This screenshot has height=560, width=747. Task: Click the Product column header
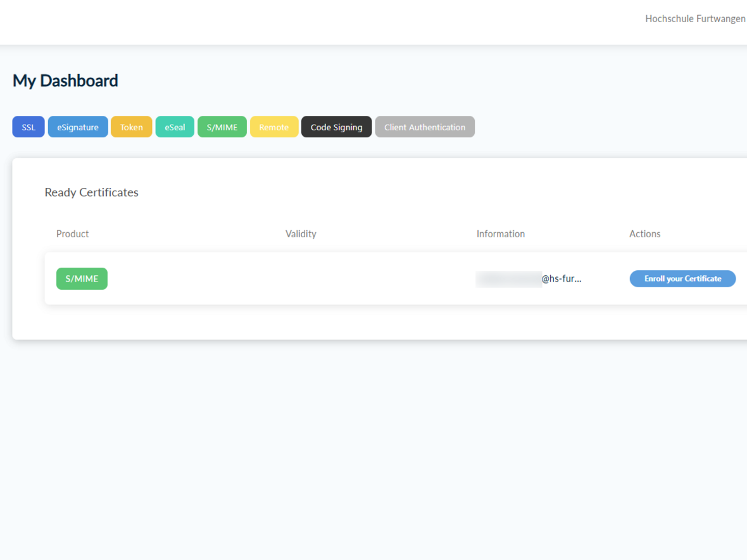point(72,234)
